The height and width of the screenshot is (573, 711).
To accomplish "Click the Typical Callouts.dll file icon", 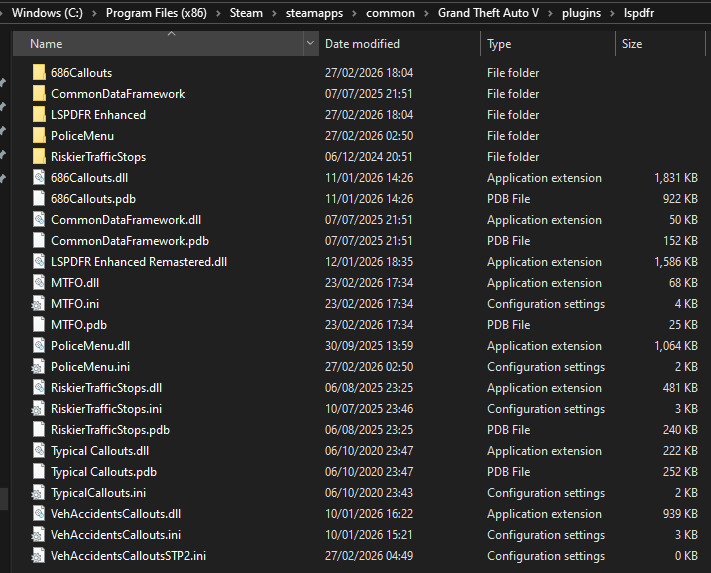I will coord(39,451).
